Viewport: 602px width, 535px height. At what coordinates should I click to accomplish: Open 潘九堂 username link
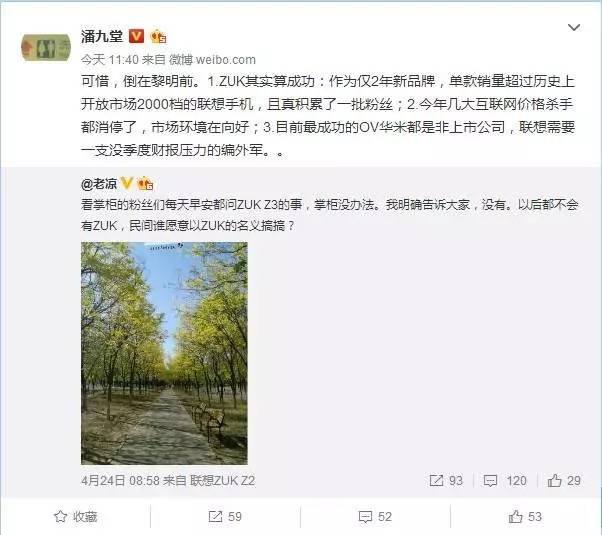pyautogui.click(x=102, y=36)
